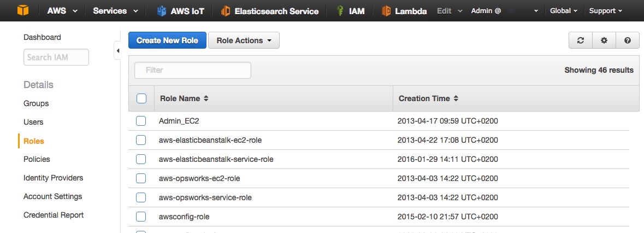The image size is (644, 233).
Task: Open the Role Actions dropdown
Action: (x=244, y=40)
